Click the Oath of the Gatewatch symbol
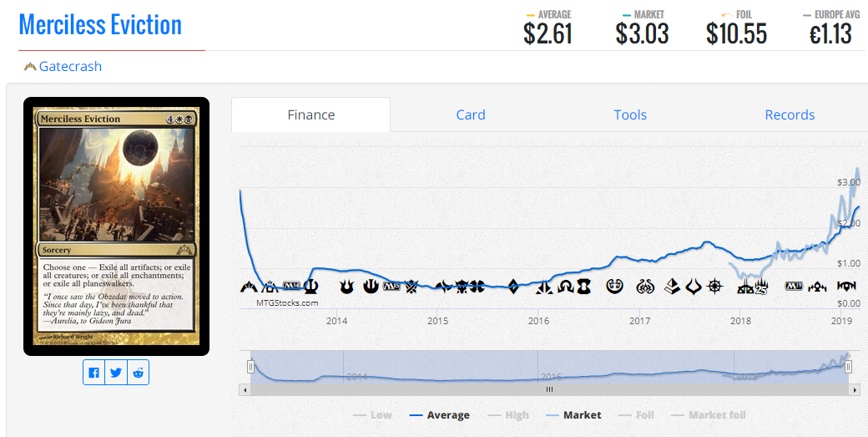Viewport: 868px width, 437px height. (544, 287)
